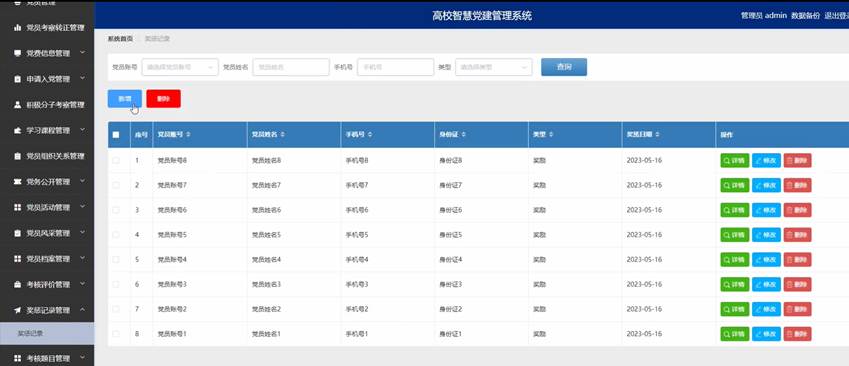Click the paper plane icon for 奖惩记录管理
Viewport: 849px width, 366px height.
(x=17, y=310)
